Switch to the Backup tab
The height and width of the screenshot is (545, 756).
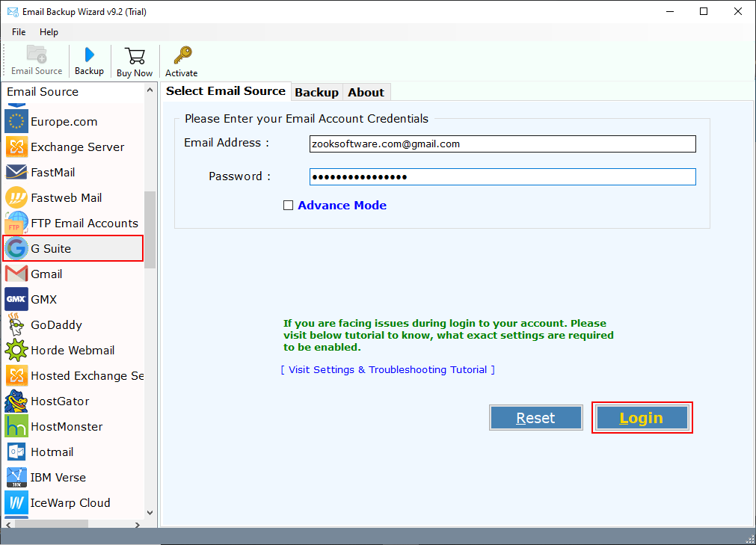coord(317,93)
